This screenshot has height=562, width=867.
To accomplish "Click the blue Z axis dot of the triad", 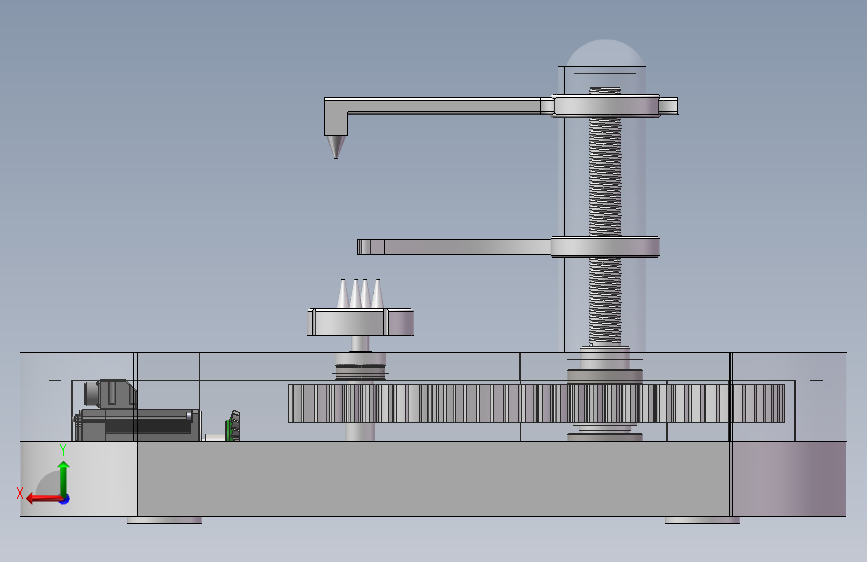I will coord(65,499).
